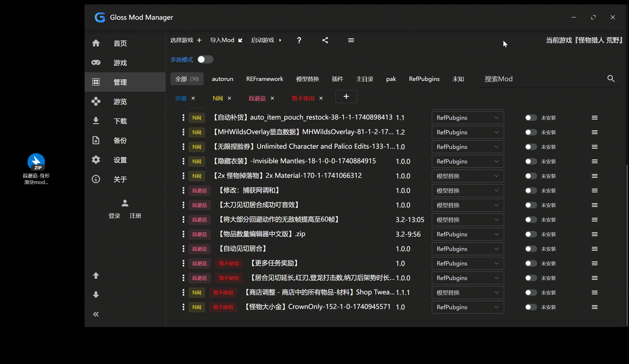Open 模型替换 dropdown for 2x Material row
Image resolution: width=629 pixels, height=364 pixels.
[x=468, y=176]
